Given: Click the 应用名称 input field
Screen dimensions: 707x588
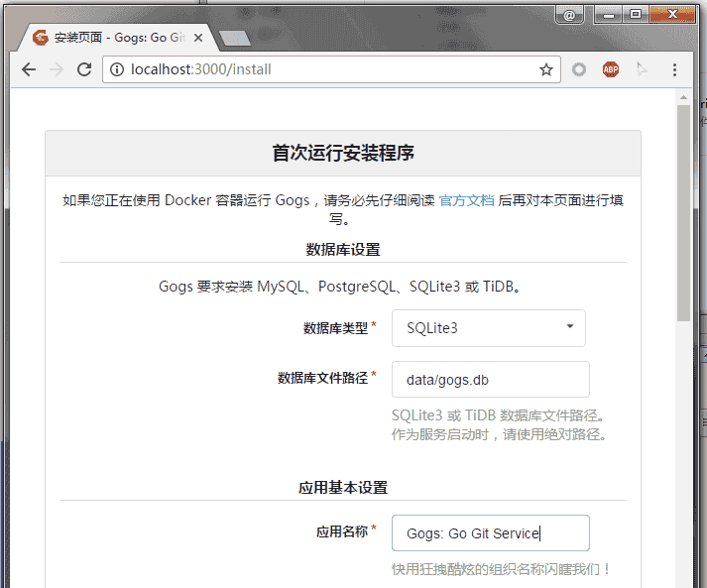Looking at the screenshot, I should pyautogui.click(x=490, y=533).
